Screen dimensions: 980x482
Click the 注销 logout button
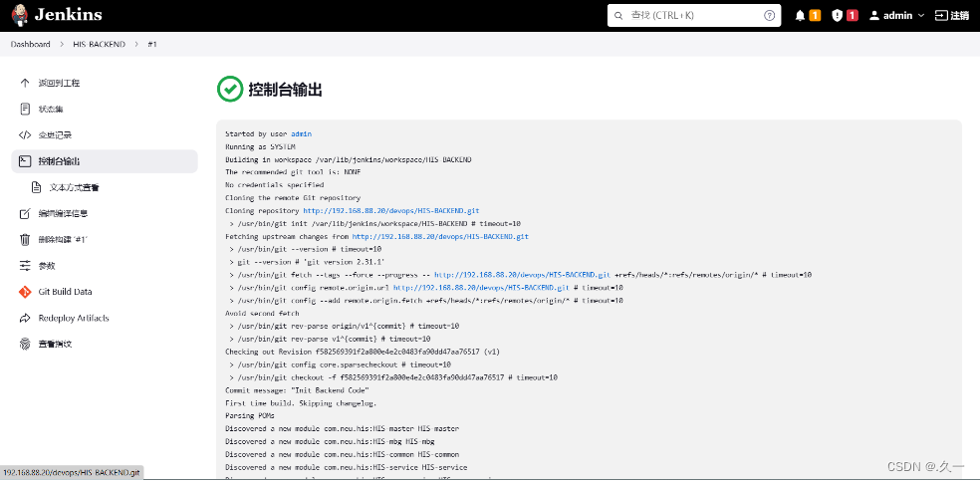951,16
